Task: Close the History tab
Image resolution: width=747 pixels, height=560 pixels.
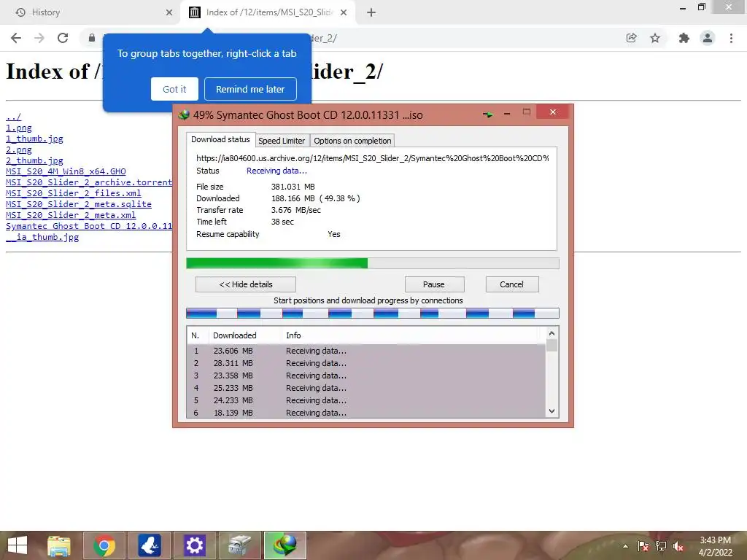Action: coord(169,12)
